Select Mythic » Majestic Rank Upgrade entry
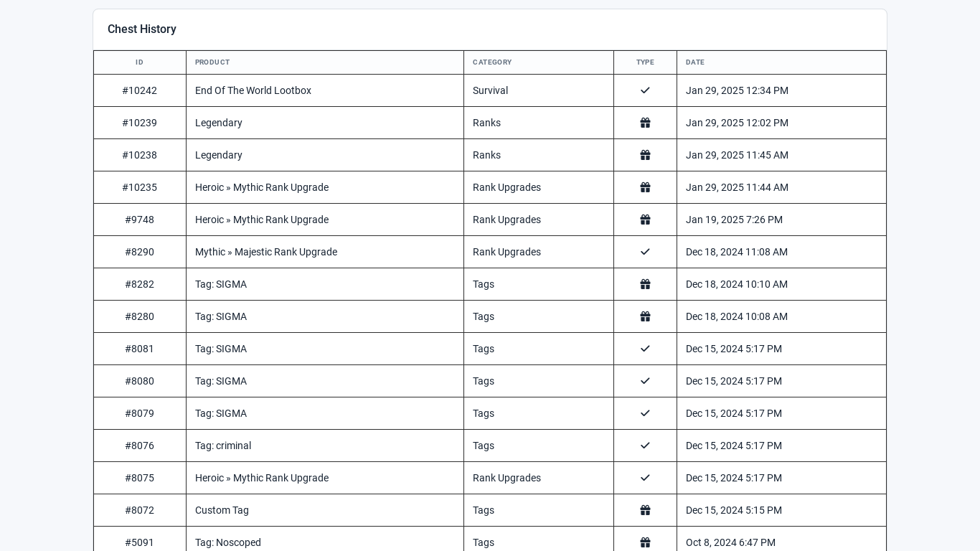The height and width of the screenshot is (551, 980). click(x=266, y=252)
